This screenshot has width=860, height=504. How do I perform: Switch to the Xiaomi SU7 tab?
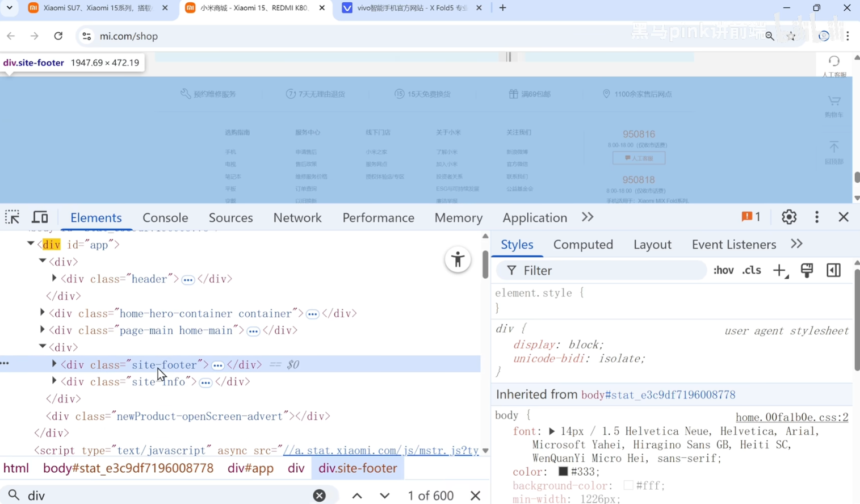[98, 8]
